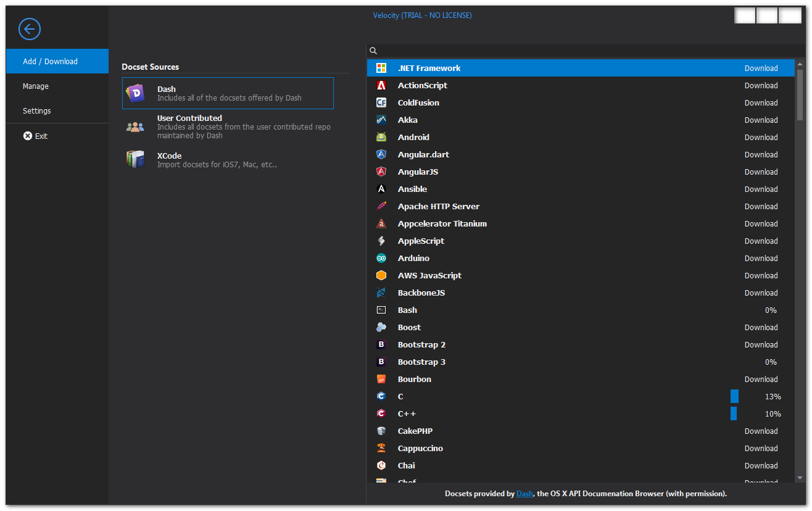The image size is (812, 511).
Task: Download the Arduino docset
Action: (x=761, y=258)
